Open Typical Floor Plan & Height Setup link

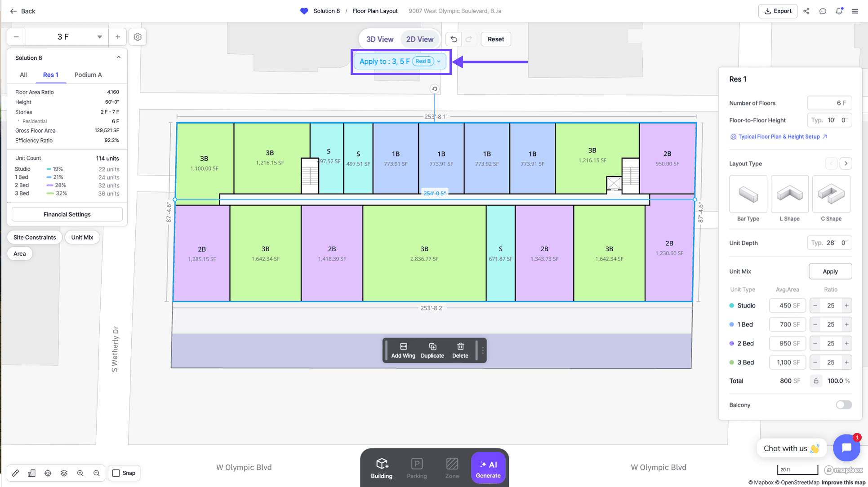pos(779,137)
